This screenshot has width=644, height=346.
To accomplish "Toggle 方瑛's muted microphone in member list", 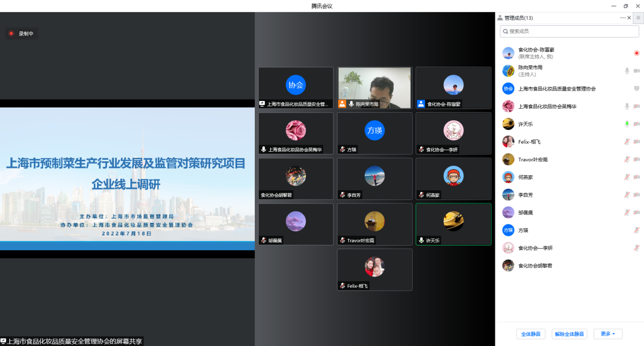I will coord(636,230).
